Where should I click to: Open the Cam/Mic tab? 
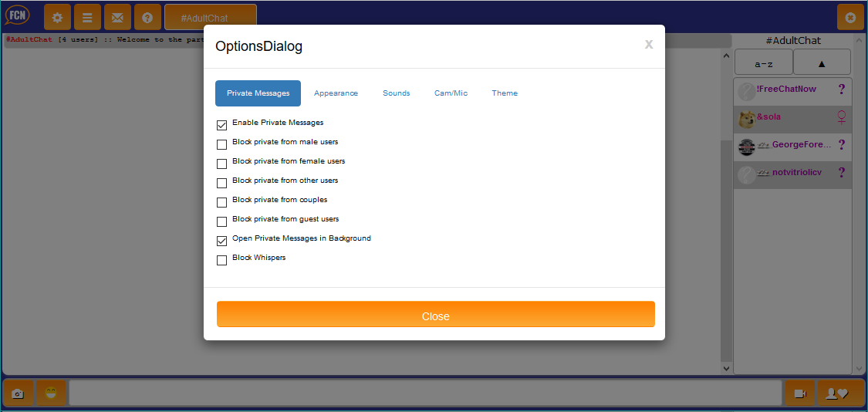(451, 93)
